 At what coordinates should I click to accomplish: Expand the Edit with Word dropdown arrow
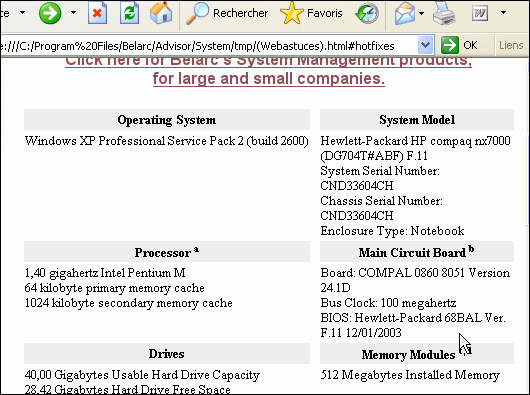click(503, 13)
